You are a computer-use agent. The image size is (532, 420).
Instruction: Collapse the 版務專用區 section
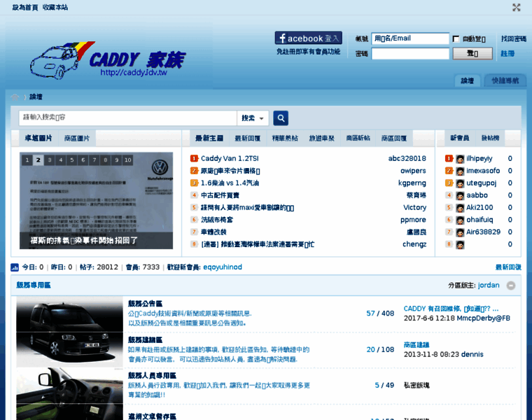click(x=511, y=286)
